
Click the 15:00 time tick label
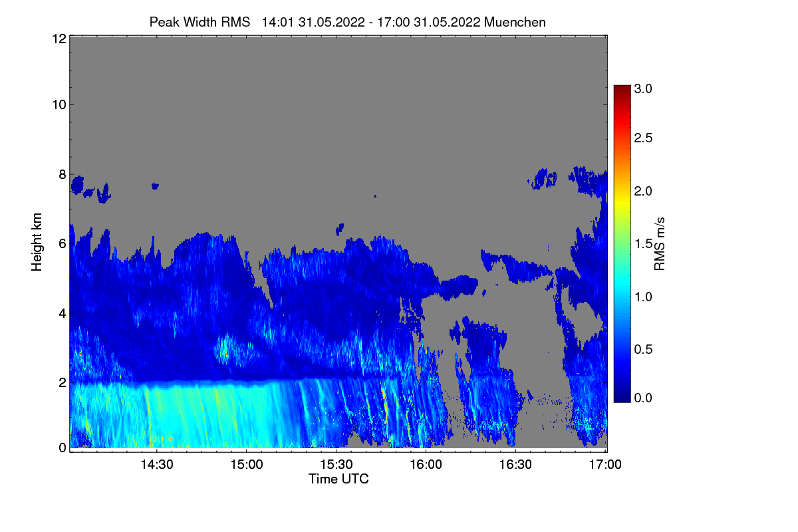tap(246, 464)
